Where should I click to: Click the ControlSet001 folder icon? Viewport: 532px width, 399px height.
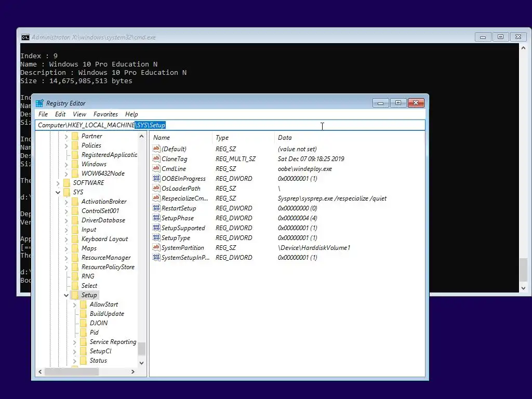click(x=75, y=211)
